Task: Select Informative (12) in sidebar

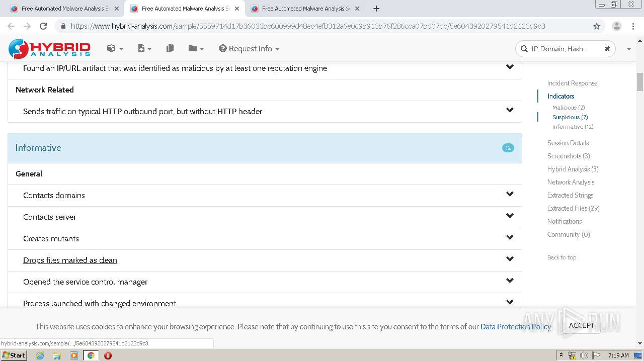Action: pos(573,127)
